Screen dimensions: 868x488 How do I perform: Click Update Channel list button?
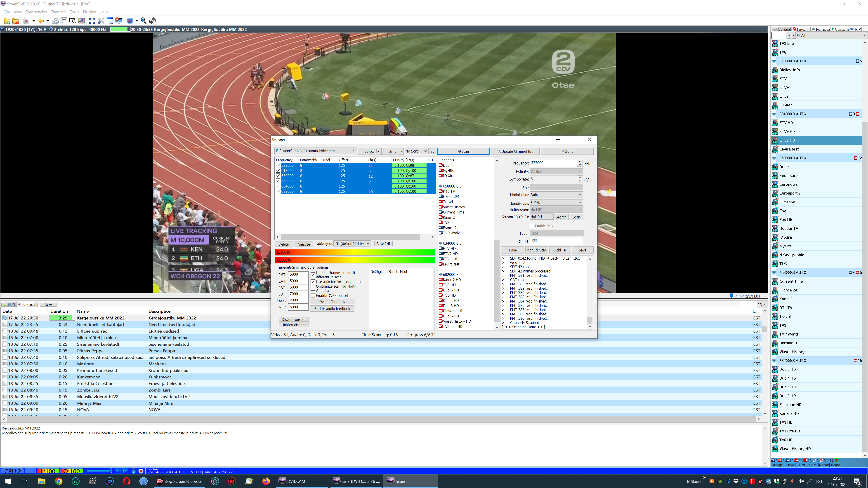coord(515,151)
